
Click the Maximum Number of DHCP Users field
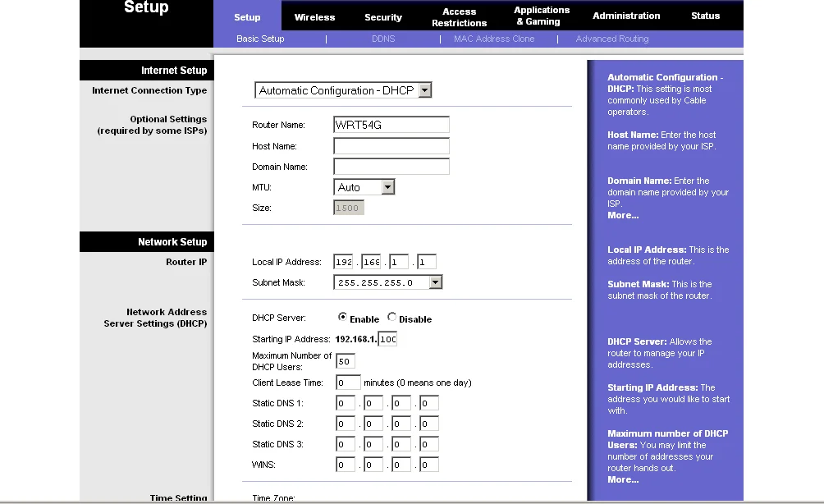pos(346,361)
